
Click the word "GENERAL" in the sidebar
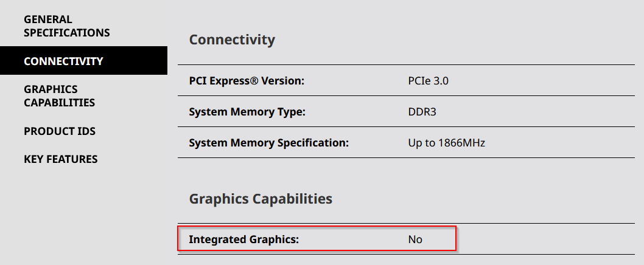[x=48, y=19]
